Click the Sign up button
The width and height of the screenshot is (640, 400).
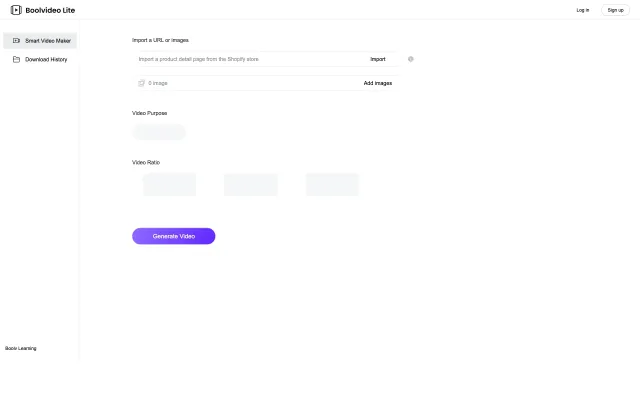615,10
